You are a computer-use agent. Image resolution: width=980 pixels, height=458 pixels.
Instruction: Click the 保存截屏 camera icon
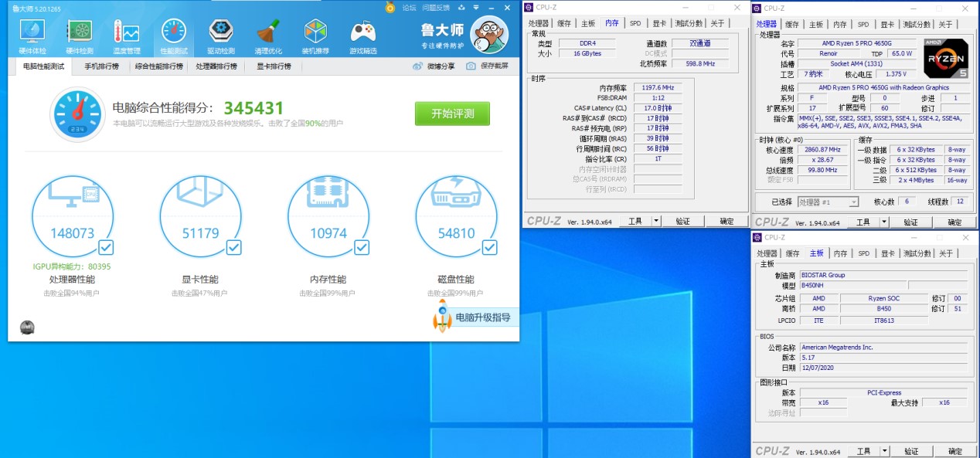pyautogui.click(x=471, y=66)
